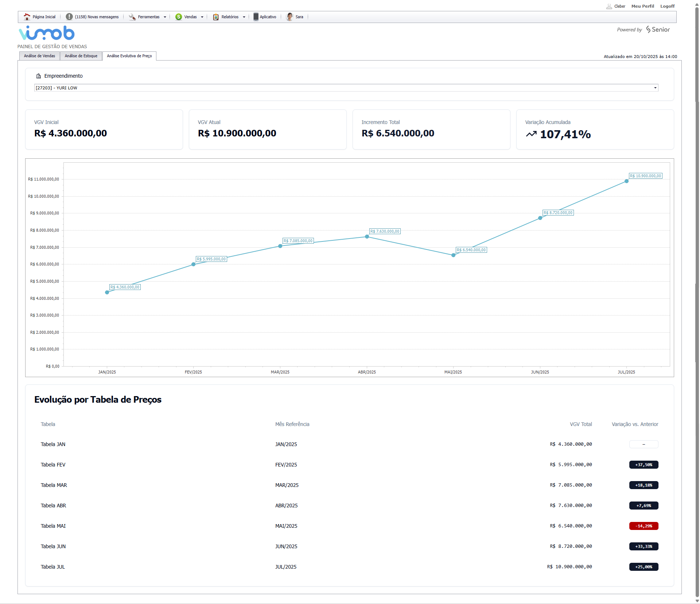Click the Ferramentas wrench icon
The height and width of the screenshot is (604, 700).
coord(132,17)
